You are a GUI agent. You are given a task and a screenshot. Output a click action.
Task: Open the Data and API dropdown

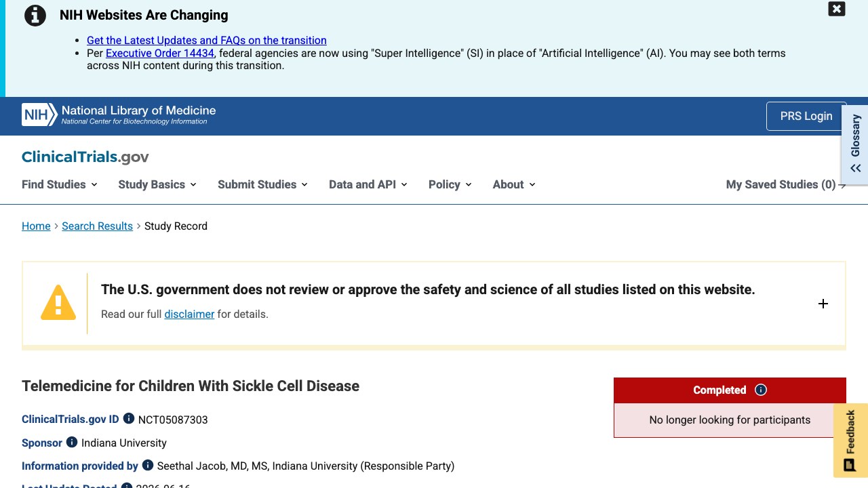coord(368,184)
